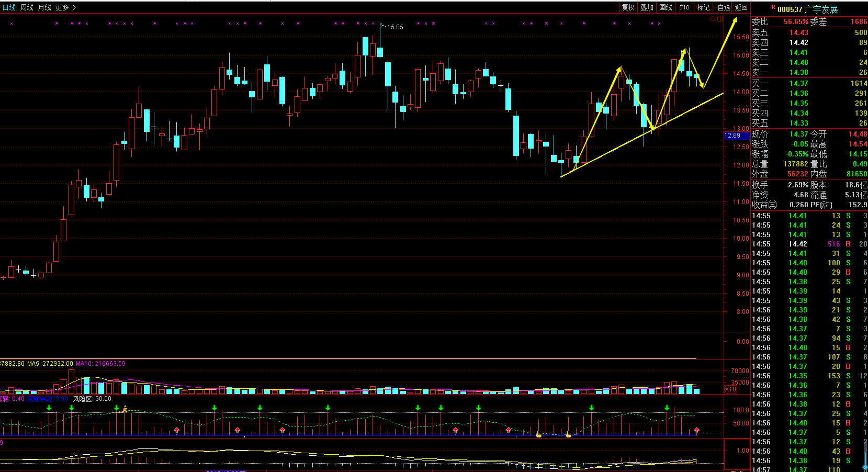Click the 今开 14.48 opening price
868x472 pixels.
[858, 134]
